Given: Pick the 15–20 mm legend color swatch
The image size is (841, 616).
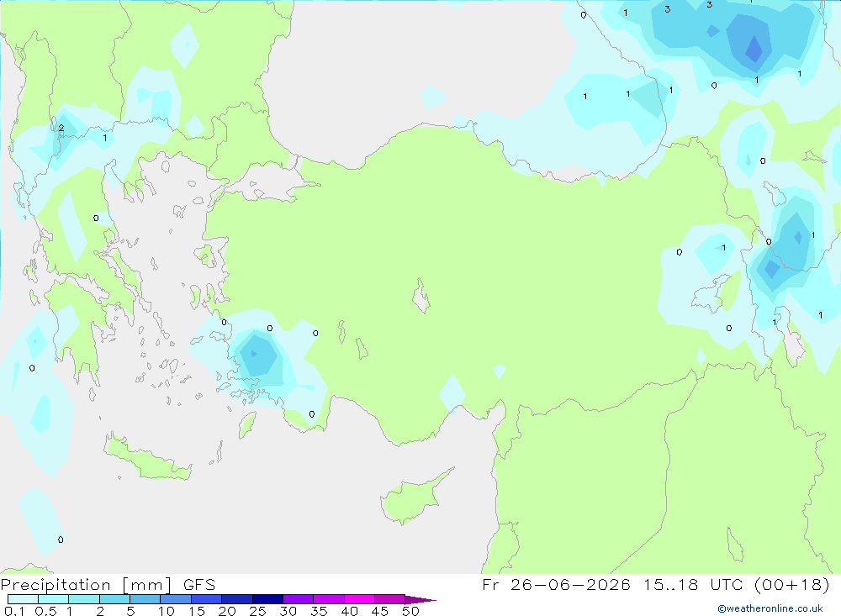Looking at the screenshot, I should 207,599.
